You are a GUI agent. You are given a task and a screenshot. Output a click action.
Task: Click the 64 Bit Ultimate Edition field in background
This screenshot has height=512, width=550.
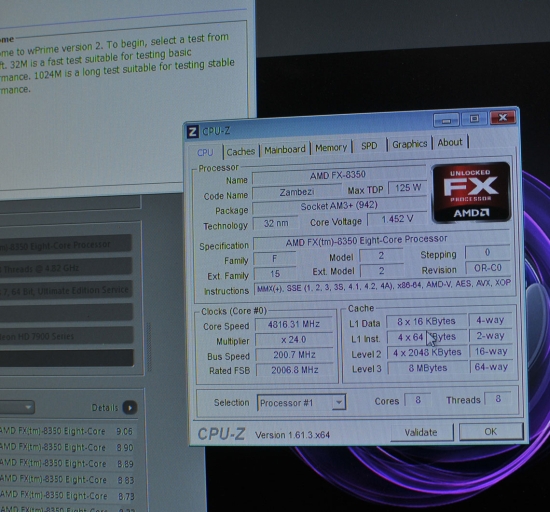point(66,290)
